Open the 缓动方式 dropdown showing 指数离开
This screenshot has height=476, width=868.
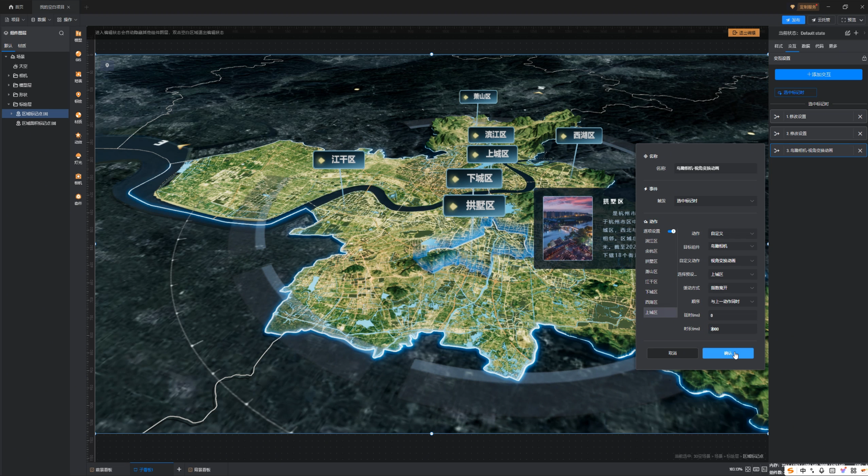[x=732, y=288]
